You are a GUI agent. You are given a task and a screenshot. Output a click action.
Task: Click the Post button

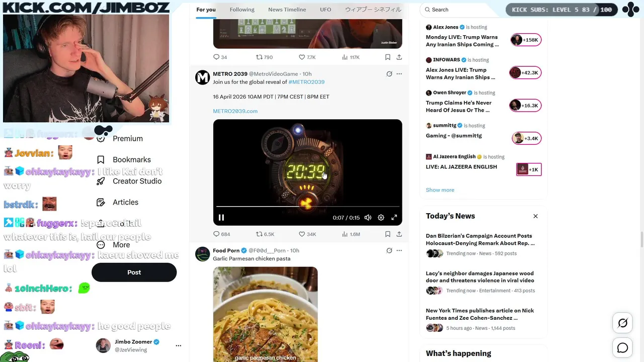pos(134,273)
